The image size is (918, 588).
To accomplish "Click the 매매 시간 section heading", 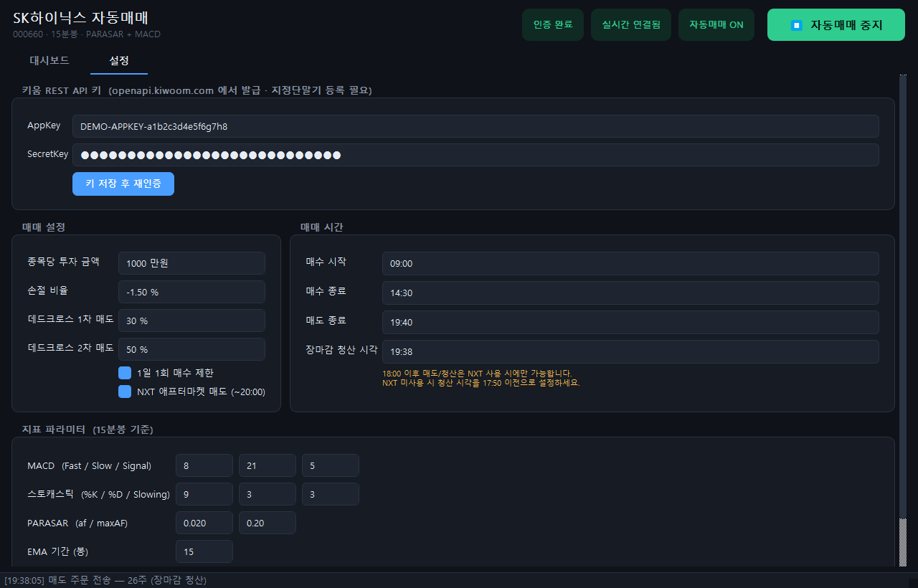I will (322, 227).
